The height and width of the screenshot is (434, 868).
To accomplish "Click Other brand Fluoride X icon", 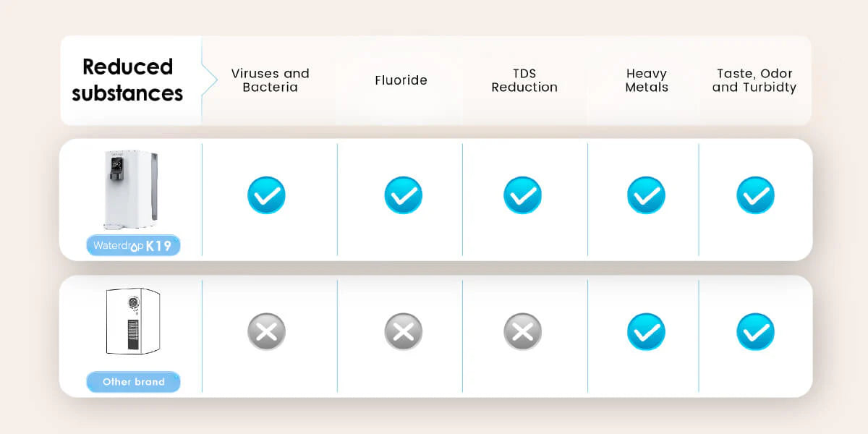I will click(x=403, y=332).
